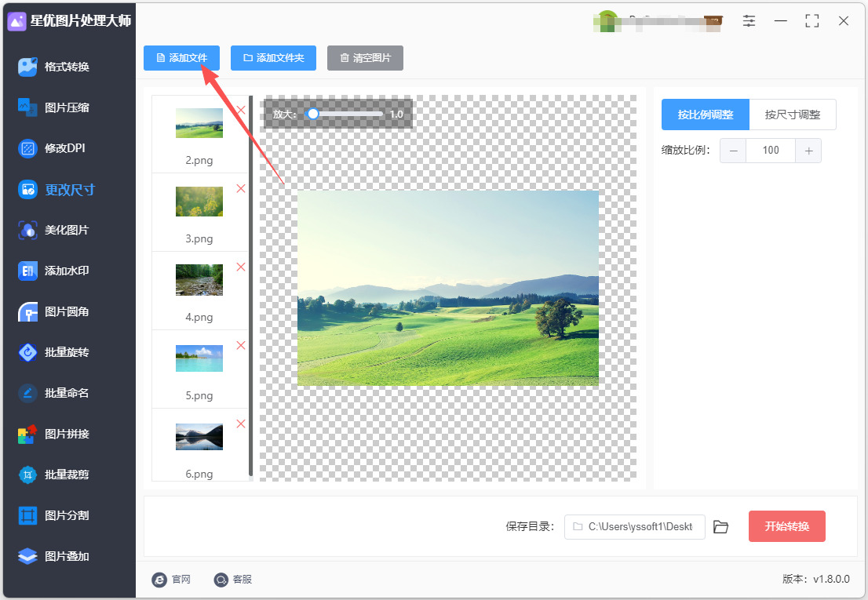Remove 3.png from the list
This screenshot has height=600, width=868.
tap(241, 188)
